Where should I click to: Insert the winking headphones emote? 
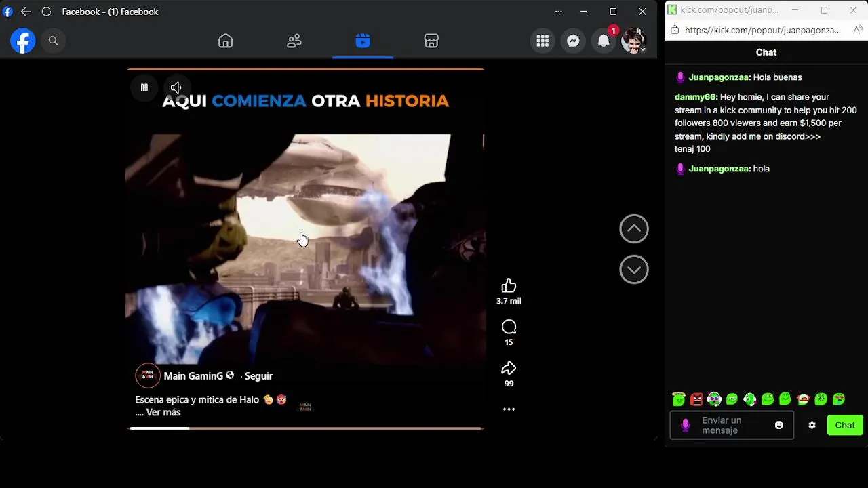(x=749, y=399)
